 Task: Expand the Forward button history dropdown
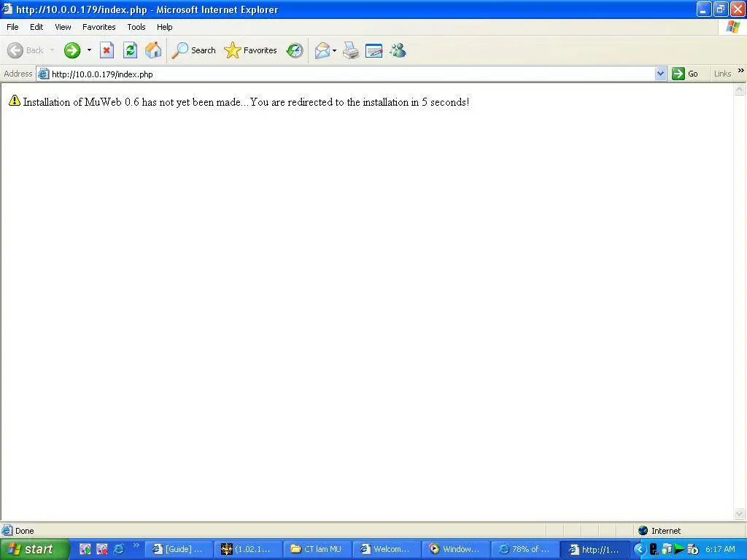[89, 50]
